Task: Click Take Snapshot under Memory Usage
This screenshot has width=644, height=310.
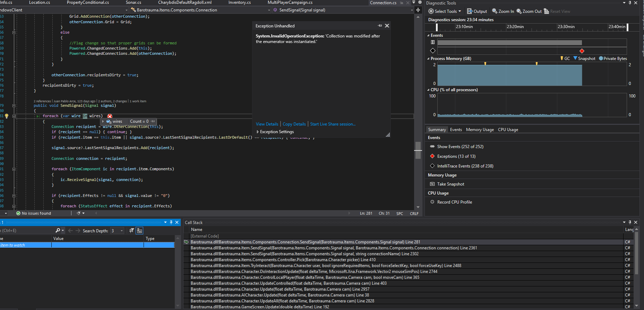Action: (450, 184)
